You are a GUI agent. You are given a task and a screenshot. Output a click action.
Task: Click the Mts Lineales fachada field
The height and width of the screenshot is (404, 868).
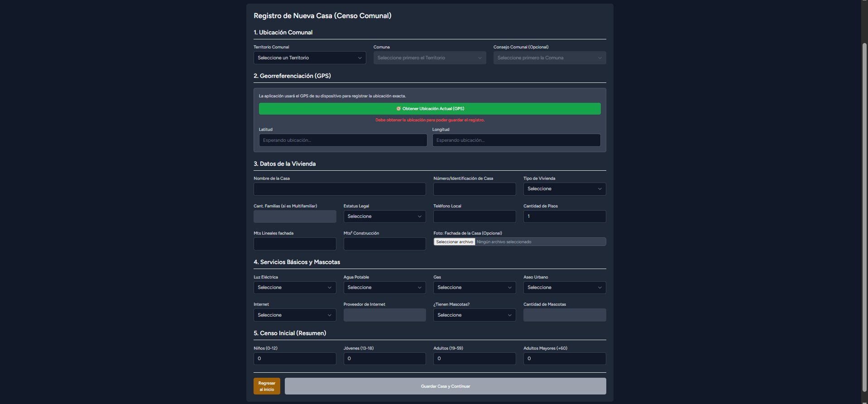pos(295,244)
